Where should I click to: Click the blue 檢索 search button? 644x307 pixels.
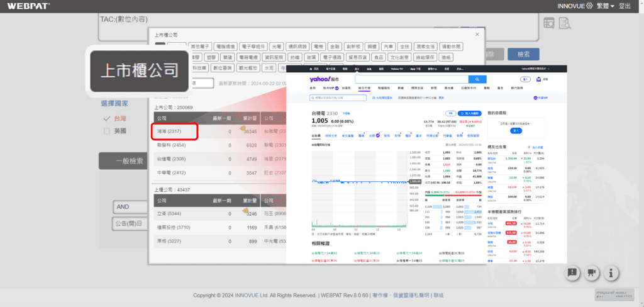click(523, 55)
